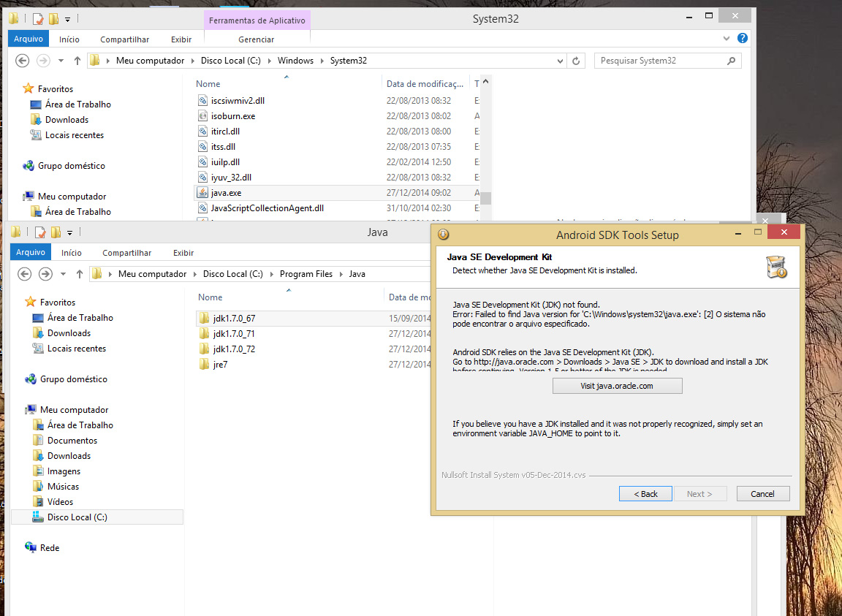Click the java.exe file icon in System32

202,193
